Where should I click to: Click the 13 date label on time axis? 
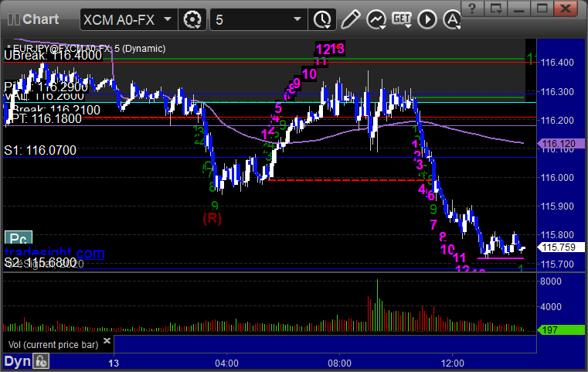pos(114,363)
